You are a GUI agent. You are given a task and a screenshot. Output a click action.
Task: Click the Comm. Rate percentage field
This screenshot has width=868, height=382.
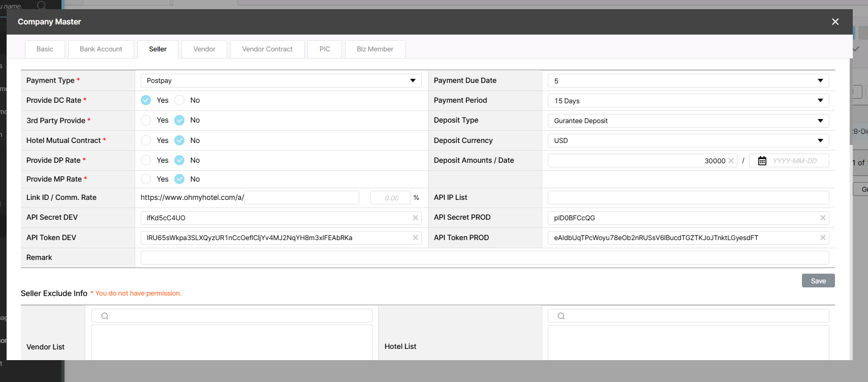pos(390,197)
